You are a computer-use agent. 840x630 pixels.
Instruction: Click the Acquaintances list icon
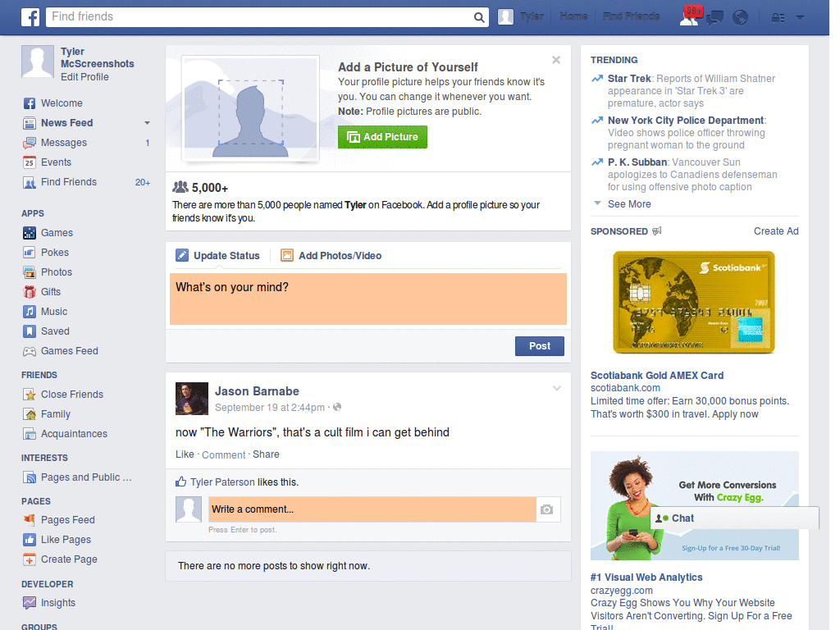30,434
